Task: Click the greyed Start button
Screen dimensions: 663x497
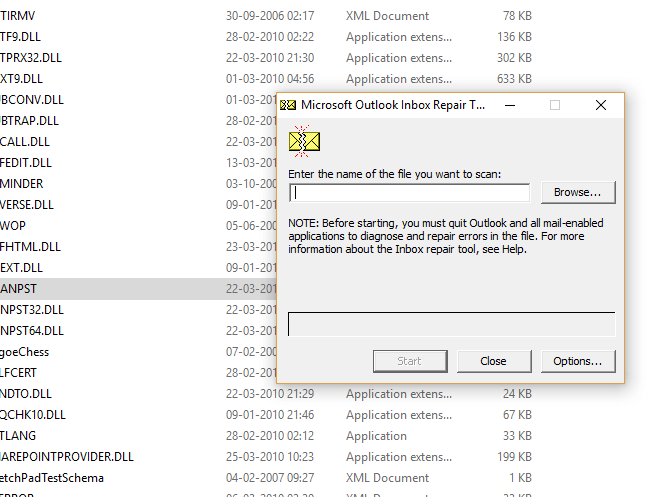Action: click(410, 361)
